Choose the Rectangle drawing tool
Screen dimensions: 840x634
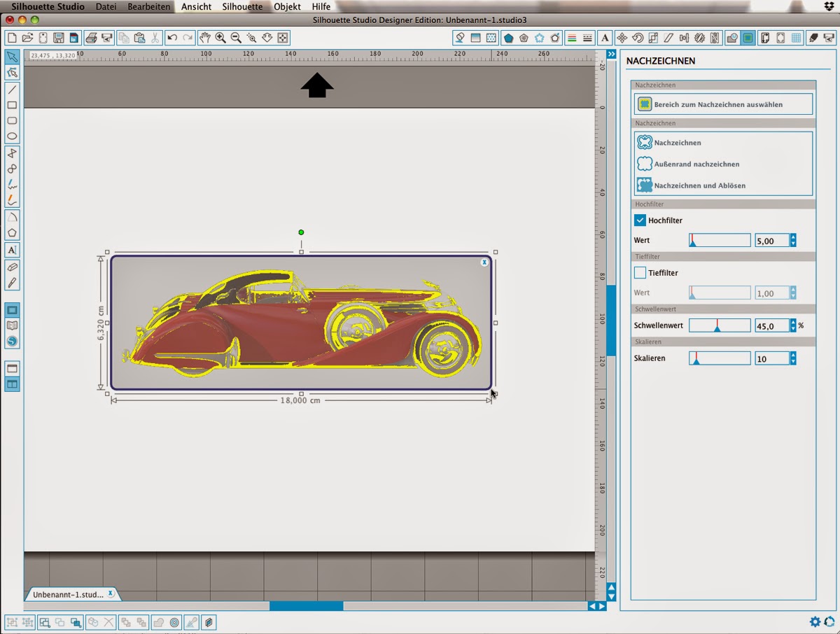[12, 105]
